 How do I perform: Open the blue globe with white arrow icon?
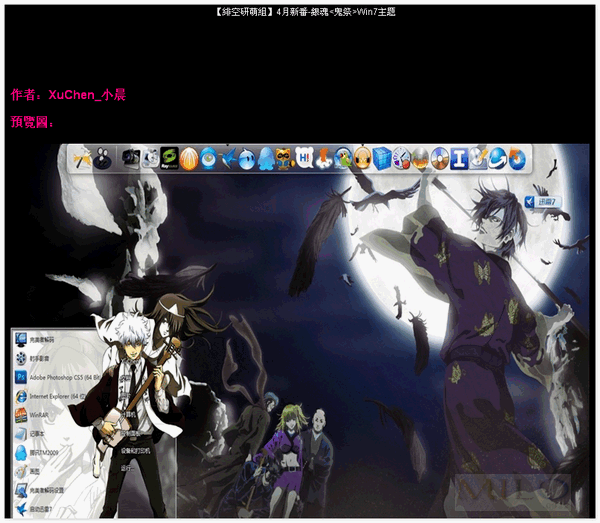click(x=497, y=158)
